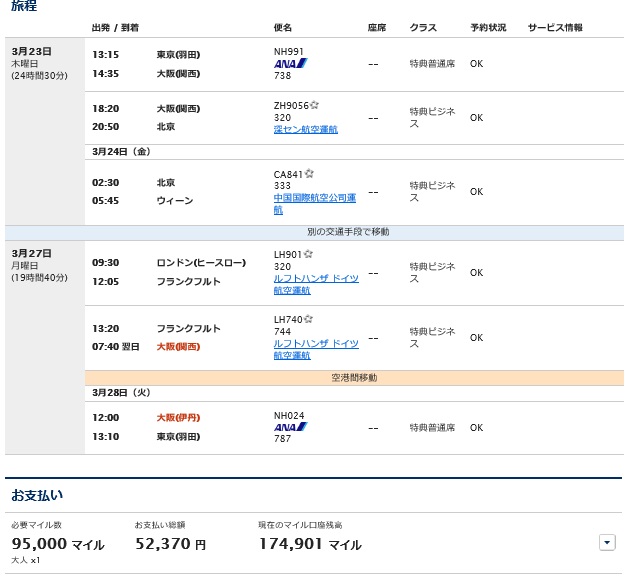
Task: Click the サービス情報 column header
Action: [x=555, y=28]
